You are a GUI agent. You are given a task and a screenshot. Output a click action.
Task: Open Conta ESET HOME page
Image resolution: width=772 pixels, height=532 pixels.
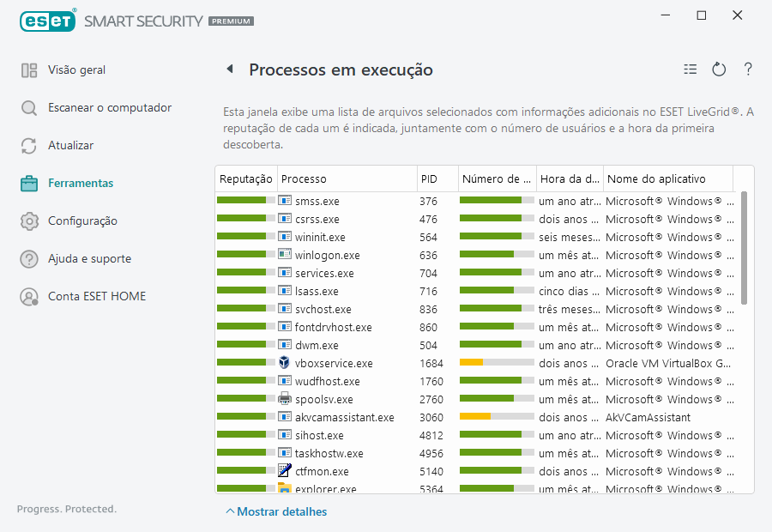point(96,297)
